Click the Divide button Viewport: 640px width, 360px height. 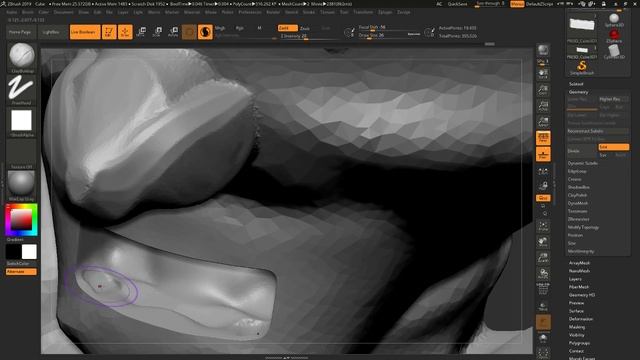(582, 151)
